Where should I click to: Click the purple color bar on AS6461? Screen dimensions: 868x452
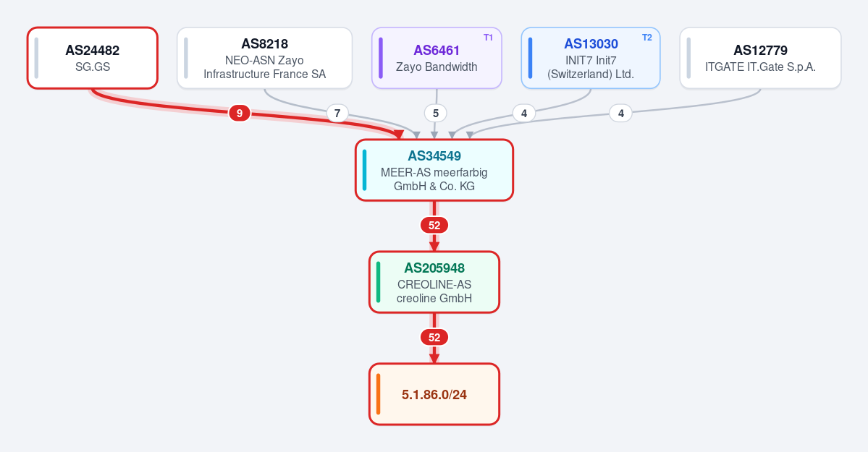pyautogui.click(x=381, y=58)
